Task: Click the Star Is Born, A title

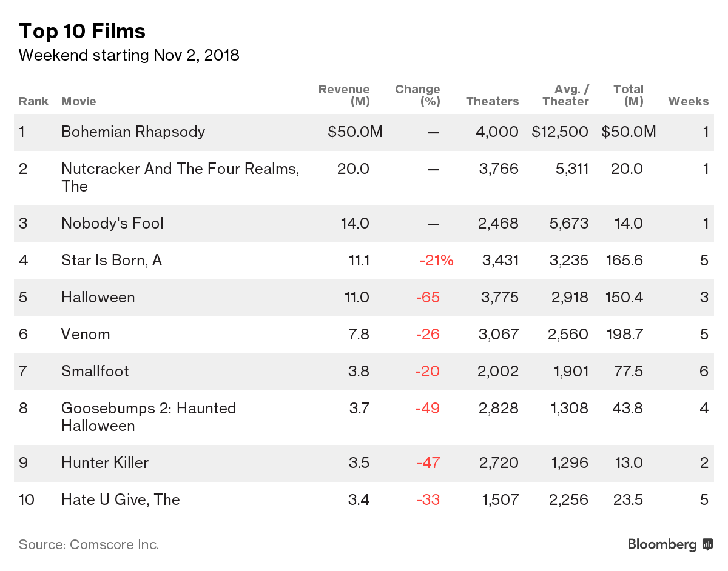Action: (112, 261)
